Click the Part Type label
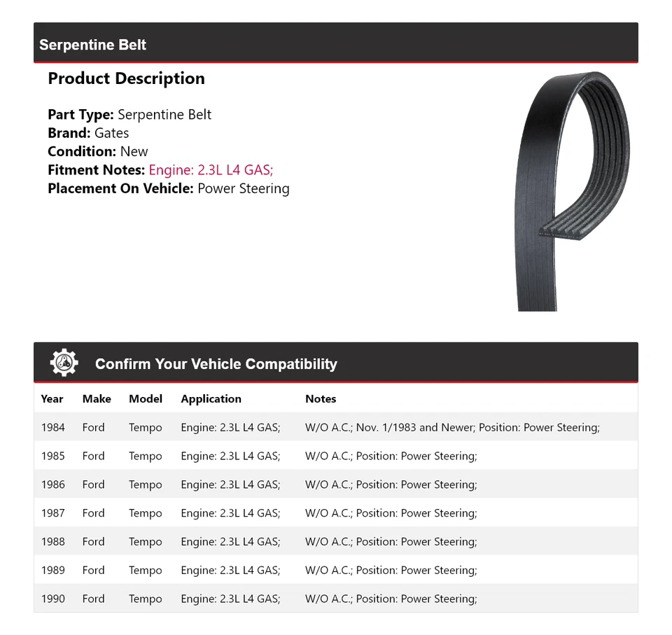 click(x=80, y=115)
